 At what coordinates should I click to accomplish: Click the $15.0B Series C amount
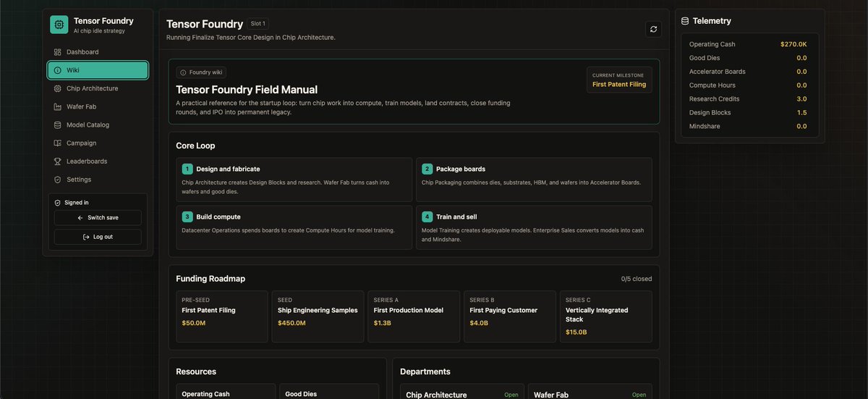point(576,332)
